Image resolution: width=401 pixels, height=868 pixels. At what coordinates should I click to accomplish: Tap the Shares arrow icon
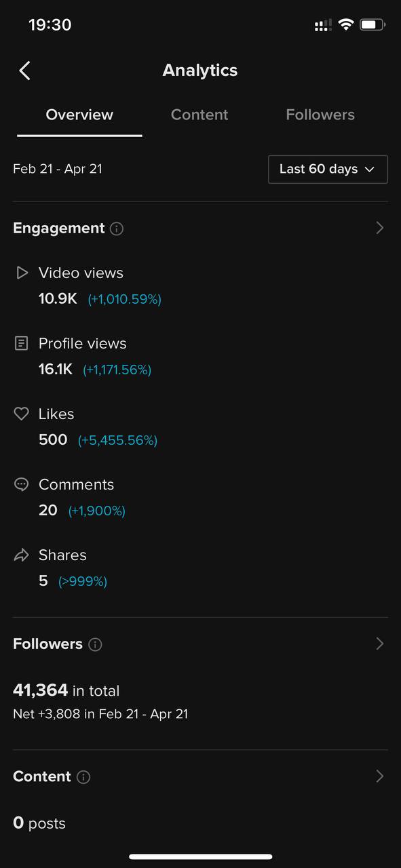22,555
